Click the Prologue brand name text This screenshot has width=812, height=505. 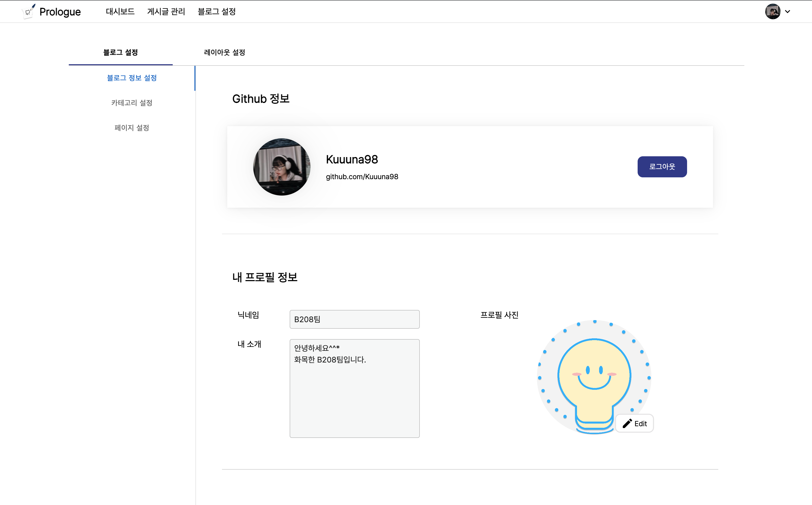(60, 12)
